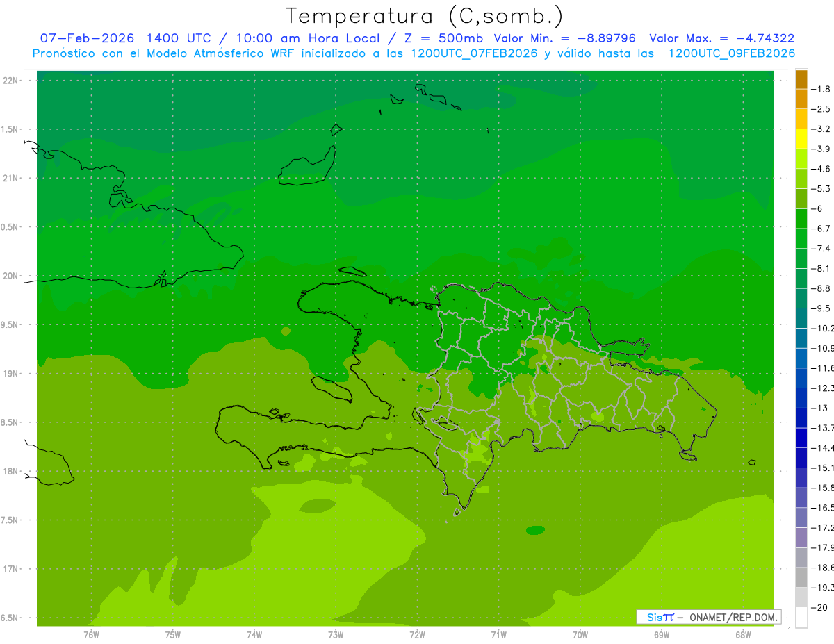Viewport: 834px width, 644px height.
Task: Click the latitude label '17N'
Action: point(10,569)
